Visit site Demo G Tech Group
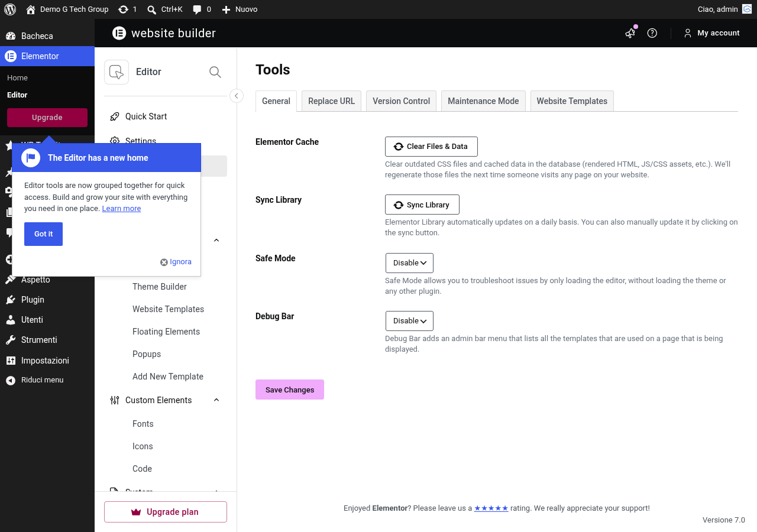The image size is (757, 532). [x=67, y=9]
